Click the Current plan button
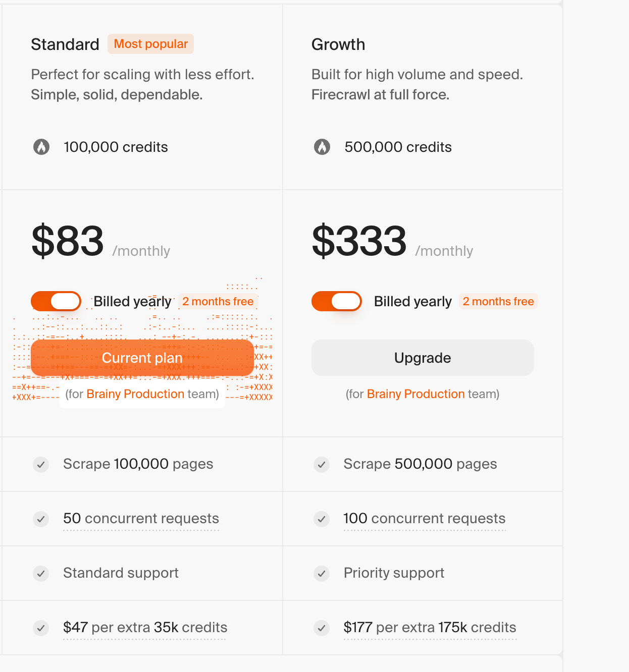 click(142, 358)
